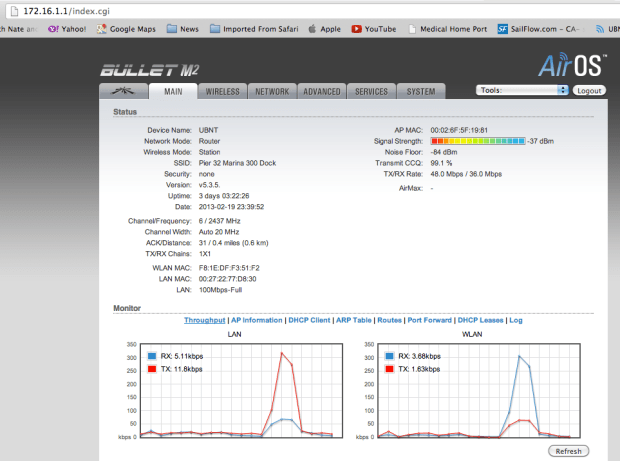Click the blue RX legend swatch in LAN graph

[x=152, y=356]
